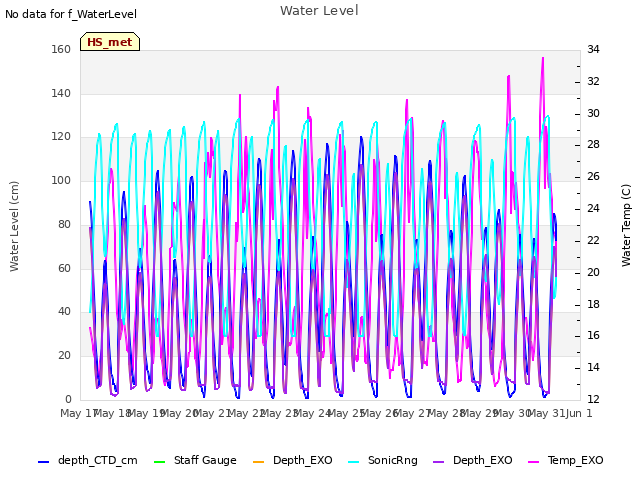
Task: Toggle the depth_CTD_cm legend entry
Action: (x=88, y=460)
